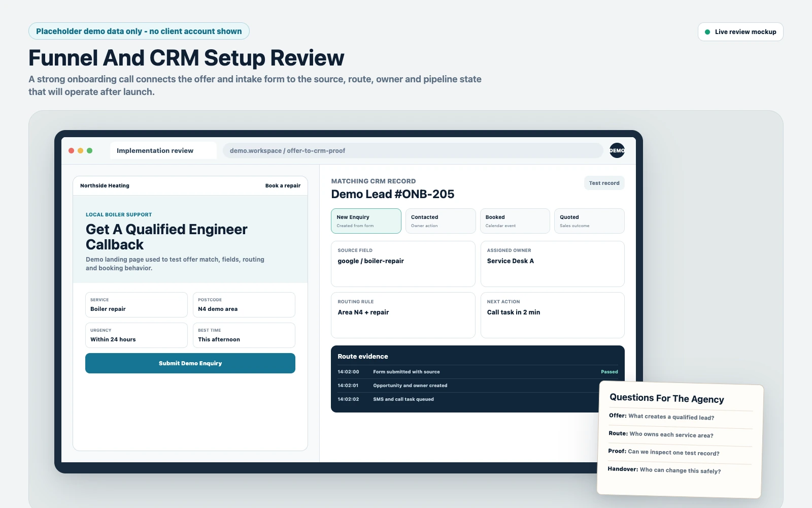Click the Get A Qualified Engineer Callback headline
812x508 pixels.
(x=166, y=237)
